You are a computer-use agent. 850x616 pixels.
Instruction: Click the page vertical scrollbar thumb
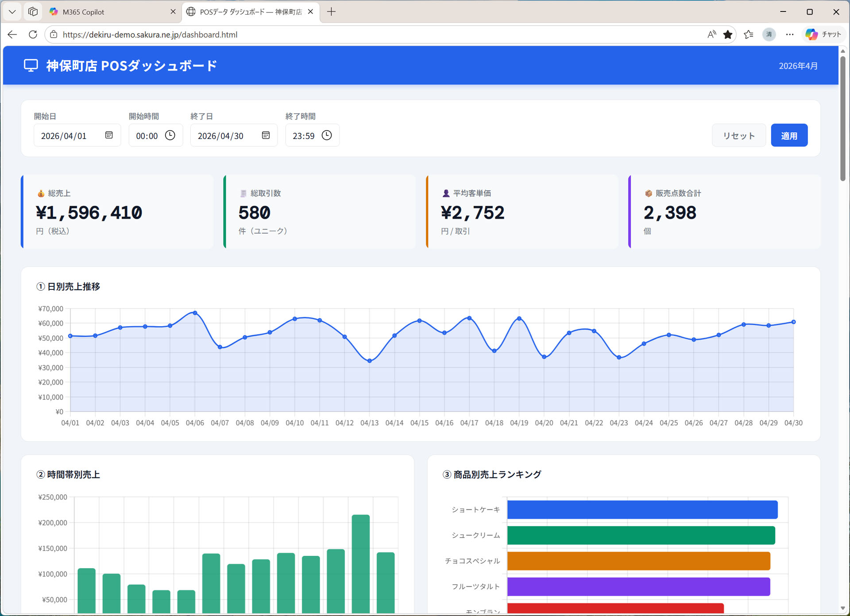click(x=843, y=119)
